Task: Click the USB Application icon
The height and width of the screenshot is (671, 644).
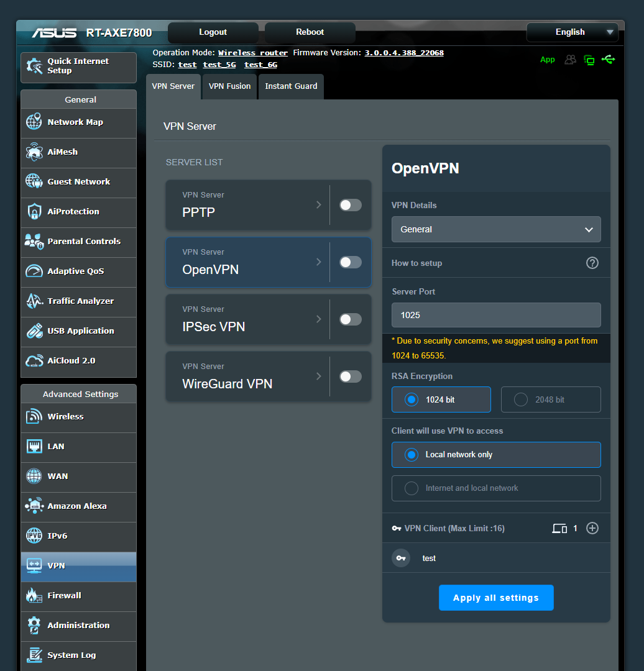Action: 34,331
